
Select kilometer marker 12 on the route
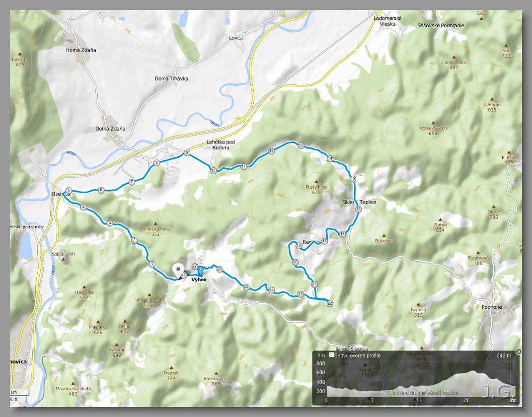click(271, 151)
